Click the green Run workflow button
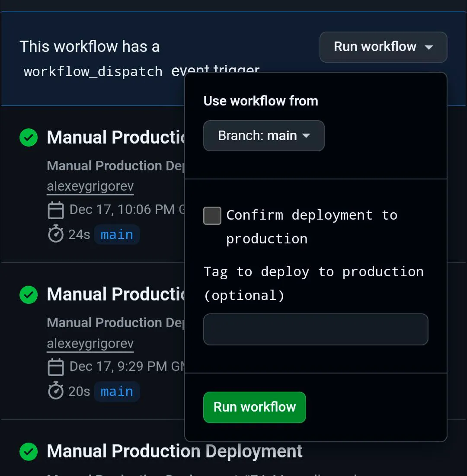This screenshot has width=467, height=476. point(254,407)
